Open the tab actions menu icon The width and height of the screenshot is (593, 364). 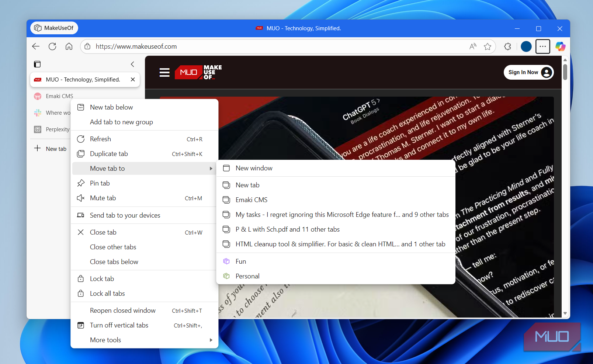tap(37, 64)
